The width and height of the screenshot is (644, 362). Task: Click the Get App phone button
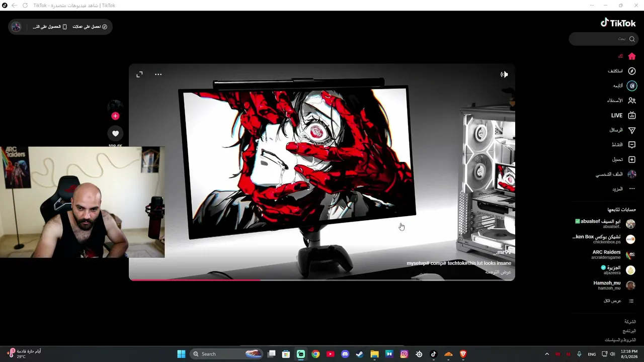pyautogui.click(x=50, y=27)
